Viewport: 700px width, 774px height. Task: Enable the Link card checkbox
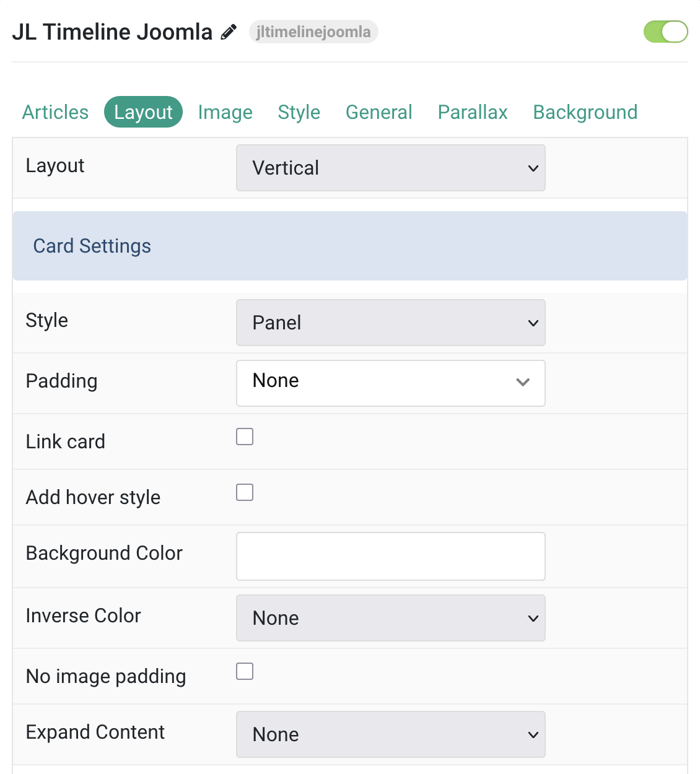[x=245, y=437]
